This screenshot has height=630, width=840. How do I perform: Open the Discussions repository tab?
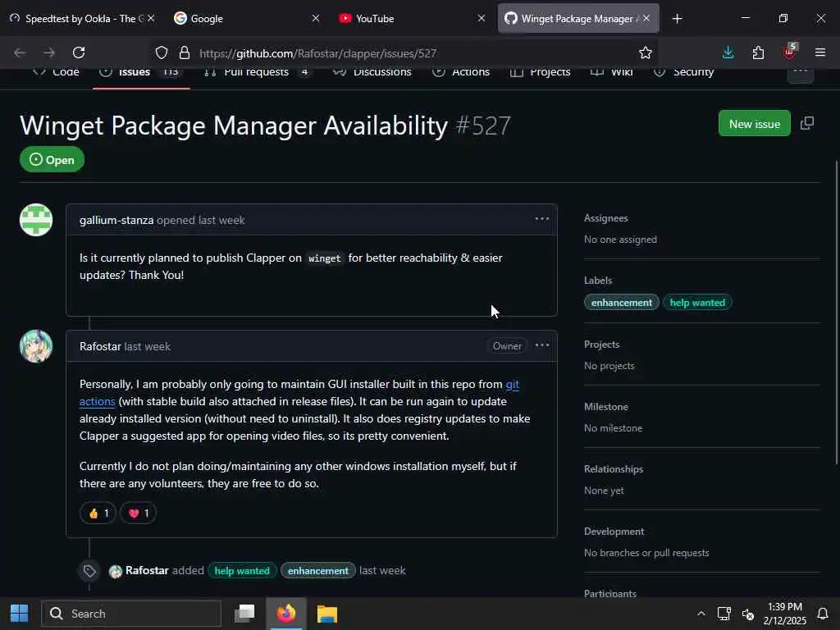372,72
